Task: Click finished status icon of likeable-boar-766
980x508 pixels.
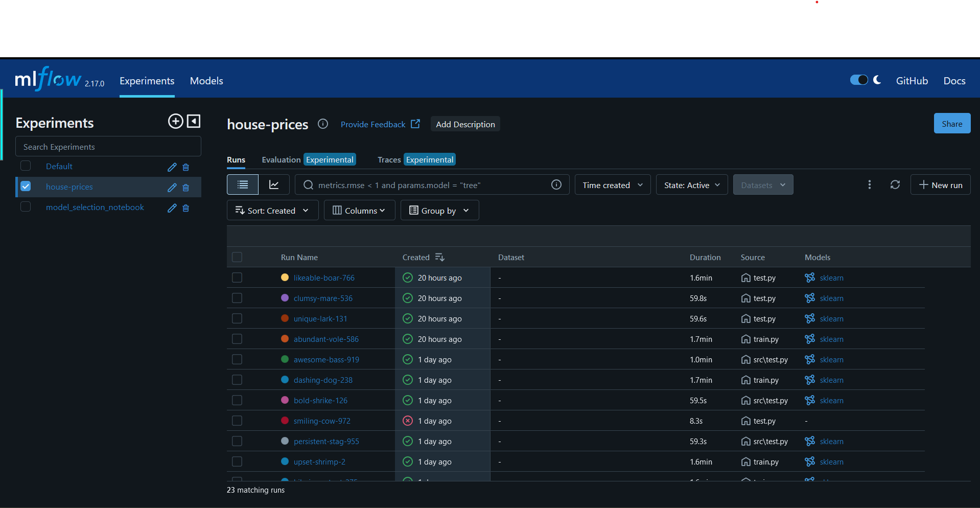Action: tap(408, 278)
